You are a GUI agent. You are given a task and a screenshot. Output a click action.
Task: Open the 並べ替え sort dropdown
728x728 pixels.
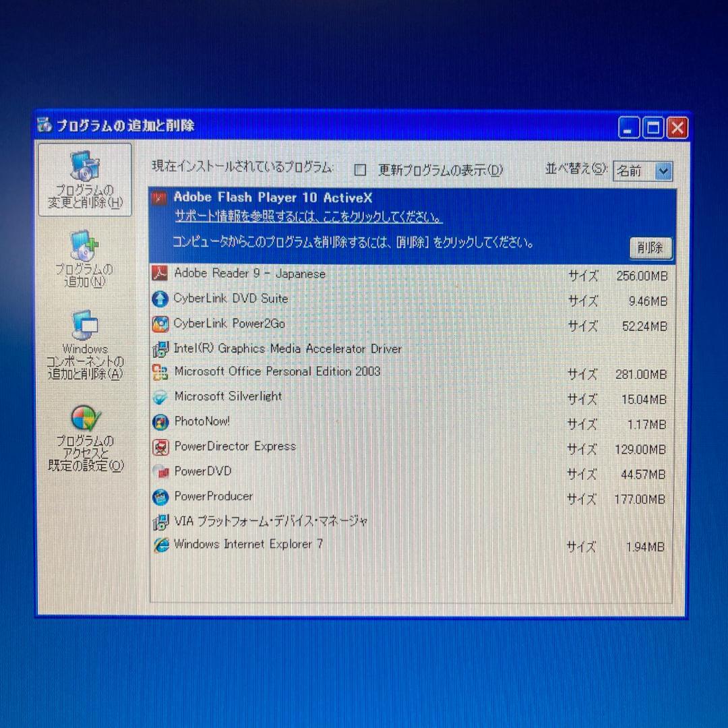tap(663, 171)
